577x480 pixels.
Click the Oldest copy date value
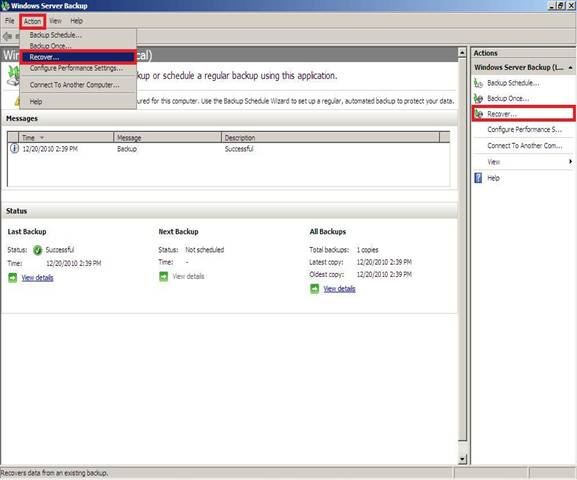point(384,274)
